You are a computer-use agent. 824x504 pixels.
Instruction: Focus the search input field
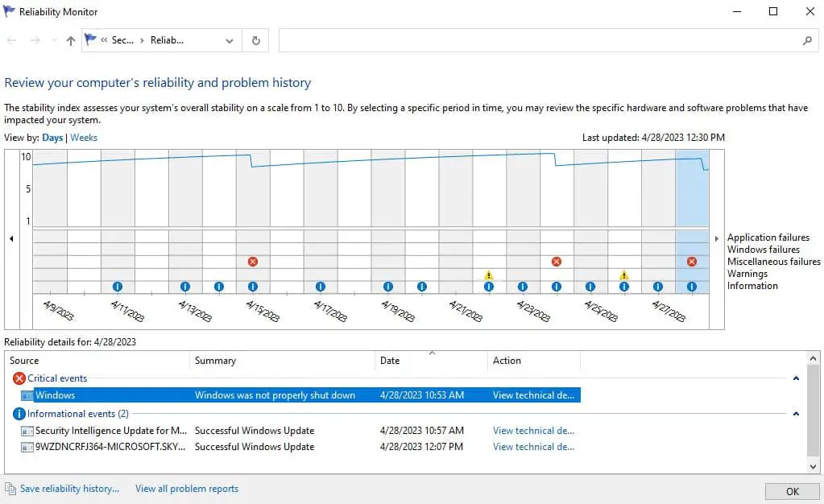541,40
